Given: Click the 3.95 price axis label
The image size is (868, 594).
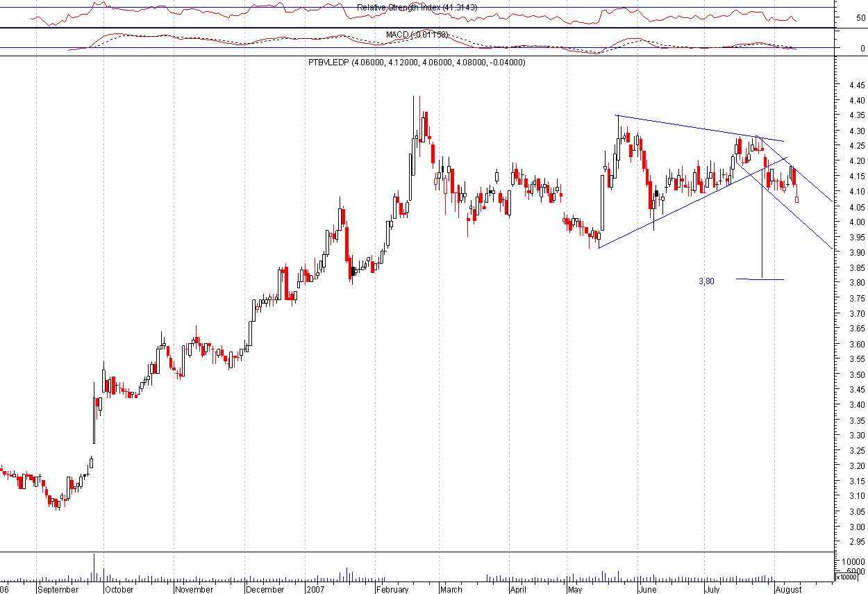Looking at the screenshot, I should click(x=857, y=238).
